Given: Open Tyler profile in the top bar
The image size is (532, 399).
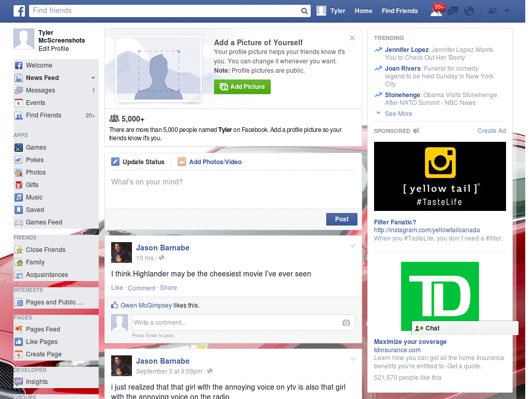Looking at the screenshot, I should (331, 11).
